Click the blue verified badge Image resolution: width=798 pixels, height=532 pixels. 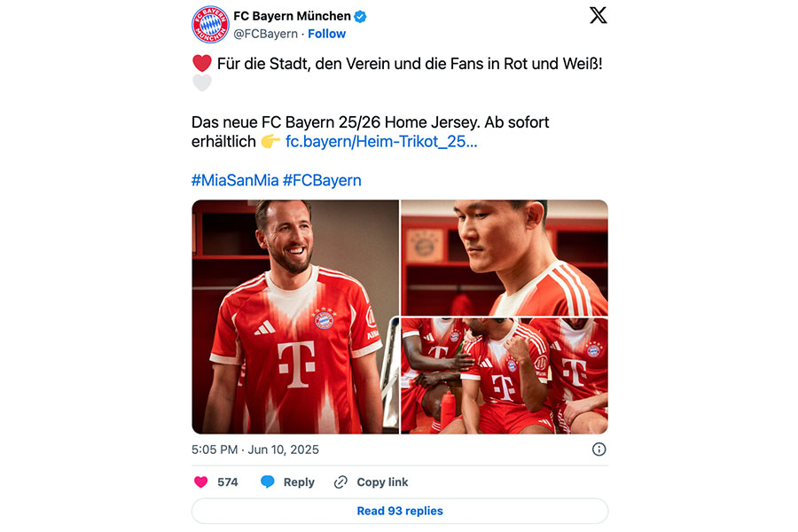pos(360,16)
